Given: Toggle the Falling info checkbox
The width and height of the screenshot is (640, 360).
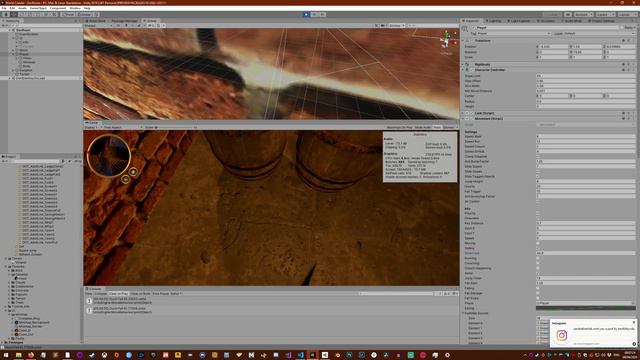Looking at the screenshot, I should click(538, 288).
